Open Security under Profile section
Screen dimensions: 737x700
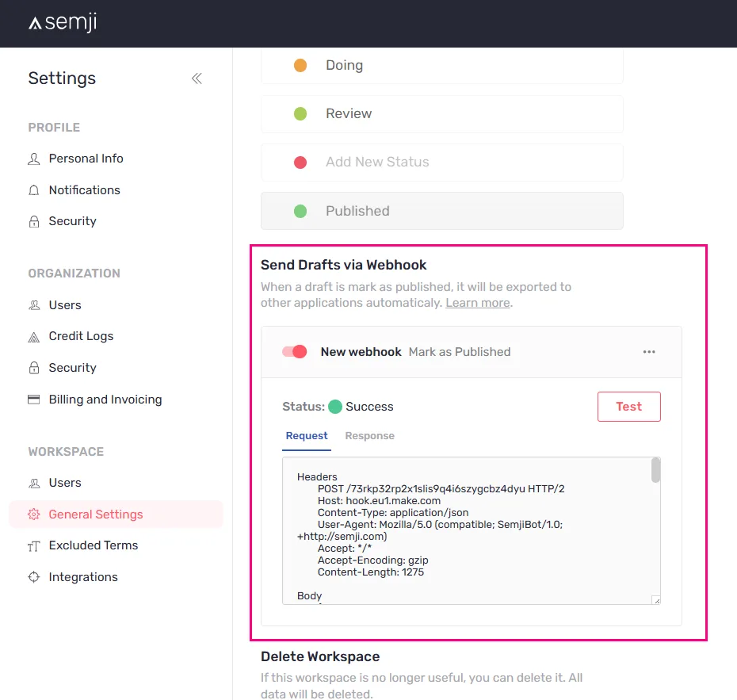(x=72, y=221)
